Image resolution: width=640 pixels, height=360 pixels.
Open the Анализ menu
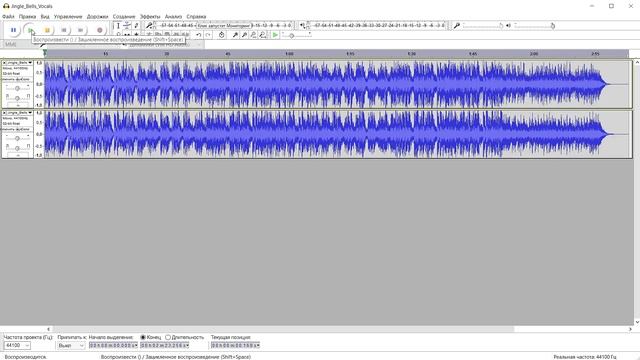pos(173,17)
